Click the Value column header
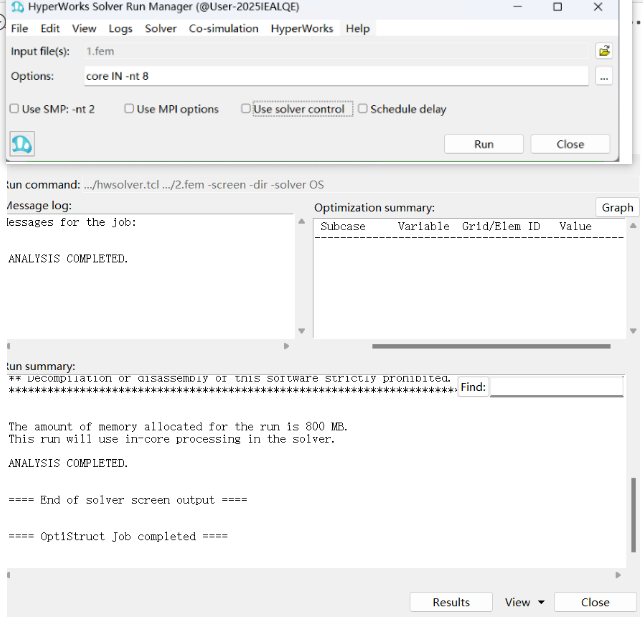Viewport: 643px width, 618px height. pyautogui.click(x=575, y=226)
